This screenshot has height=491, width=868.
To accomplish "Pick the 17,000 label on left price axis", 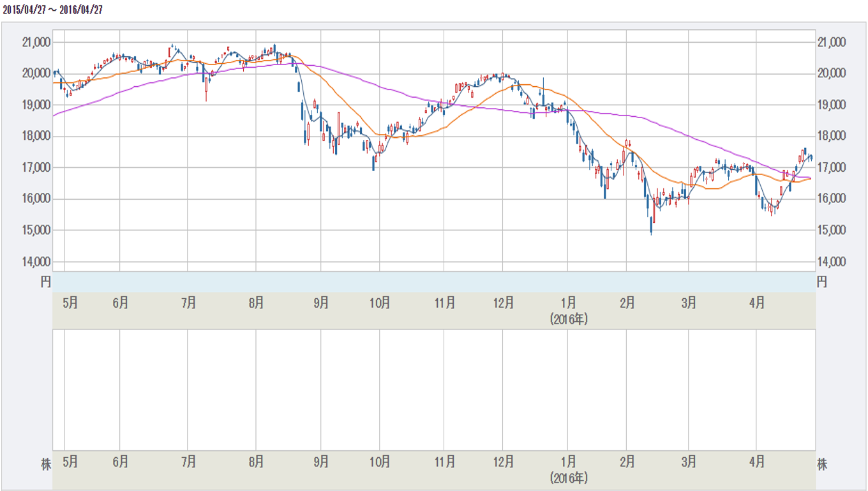I will pyautogui.click(x=36, y=167).
